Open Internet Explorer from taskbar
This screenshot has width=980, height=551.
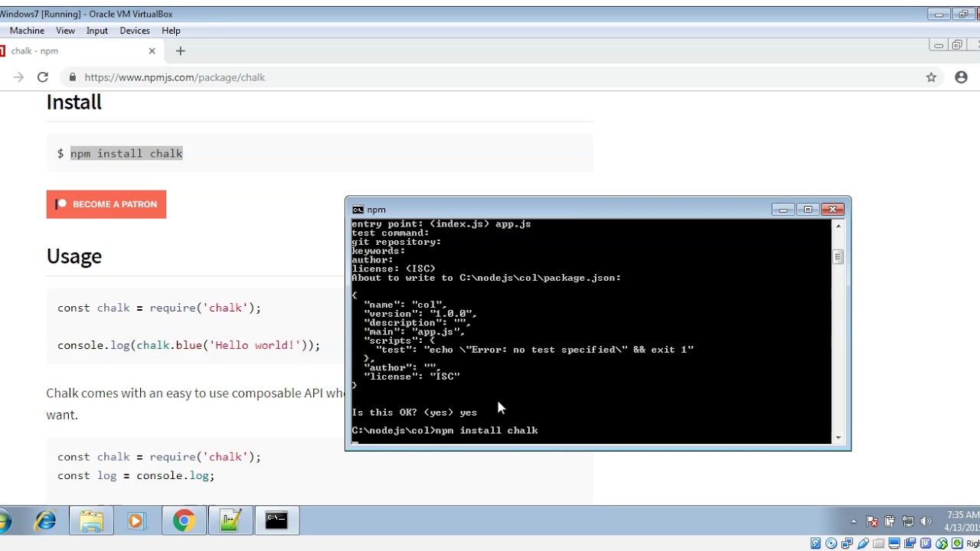coord(46,521)
